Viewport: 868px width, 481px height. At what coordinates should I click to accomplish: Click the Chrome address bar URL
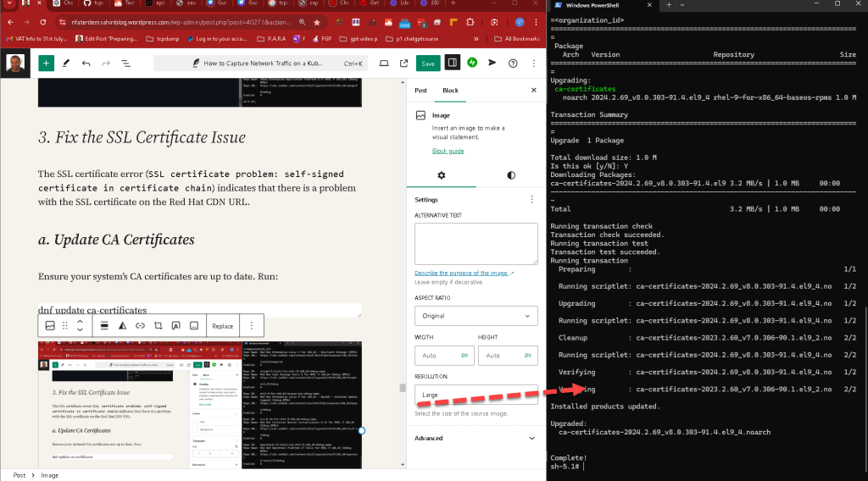click(x=180, y=22)
